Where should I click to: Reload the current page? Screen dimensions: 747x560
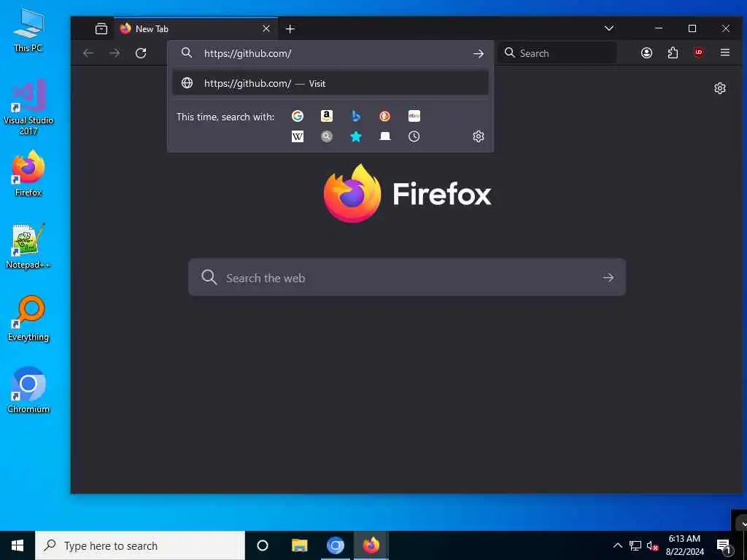141,53
